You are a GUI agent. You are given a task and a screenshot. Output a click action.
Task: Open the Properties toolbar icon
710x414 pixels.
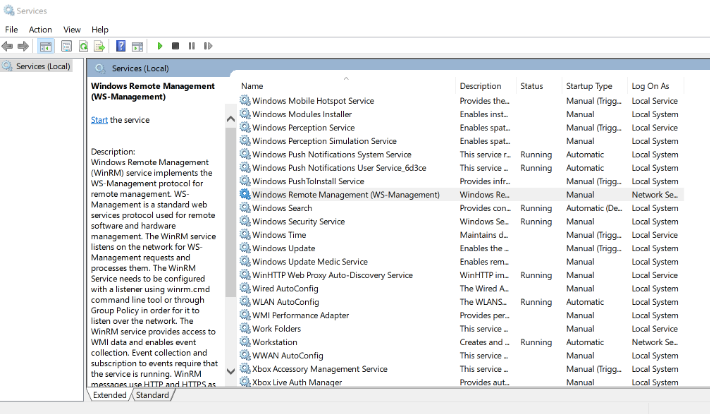(x=67, y=46)
